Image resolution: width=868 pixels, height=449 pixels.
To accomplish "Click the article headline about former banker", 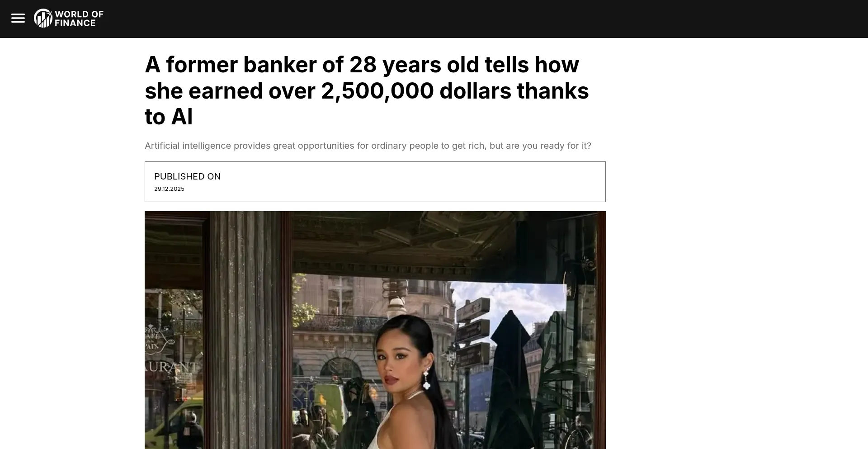I will 367,90.
